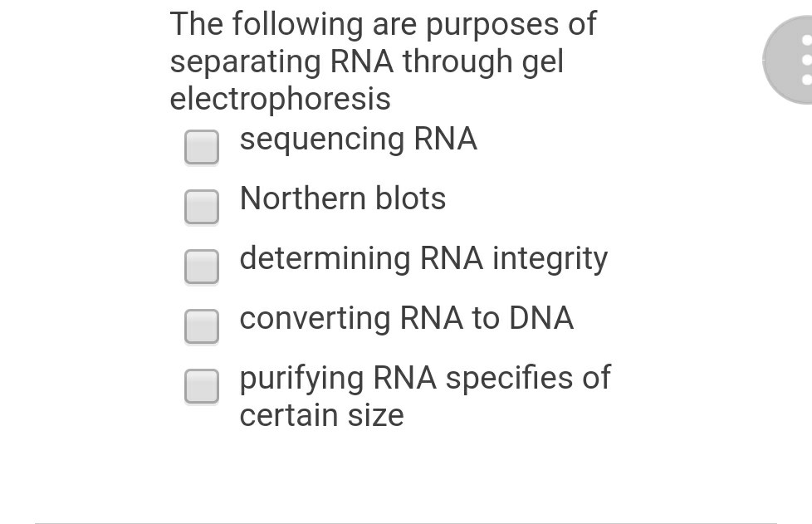Tick the purifying RNA specifies of certain size box
This screenshot has height=524, width=812.
tap(201, 386)
